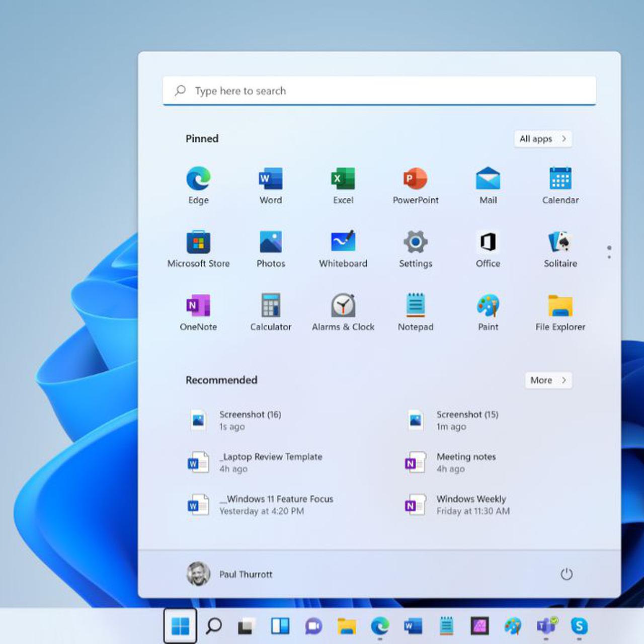Expand the All apps list

543,139
